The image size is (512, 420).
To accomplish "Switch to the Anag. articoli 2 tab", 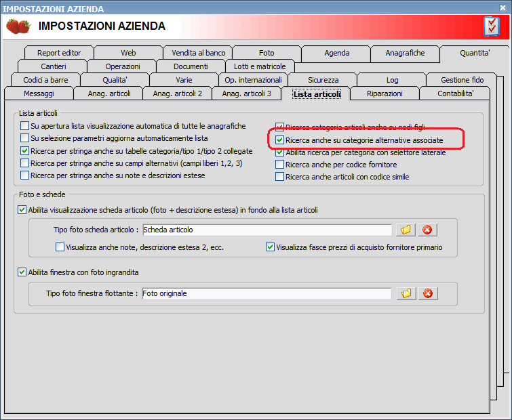I will point(177,94).
